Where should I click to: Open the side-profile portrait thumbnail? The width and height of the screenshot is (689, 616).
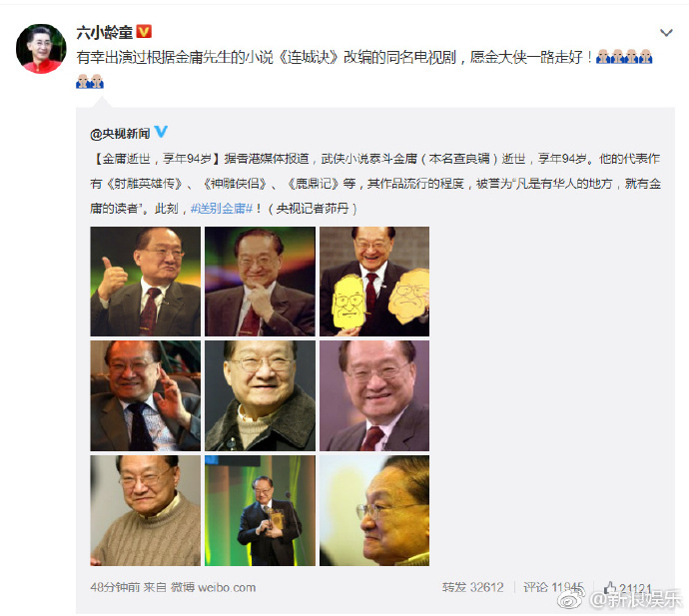click(374, 510)
